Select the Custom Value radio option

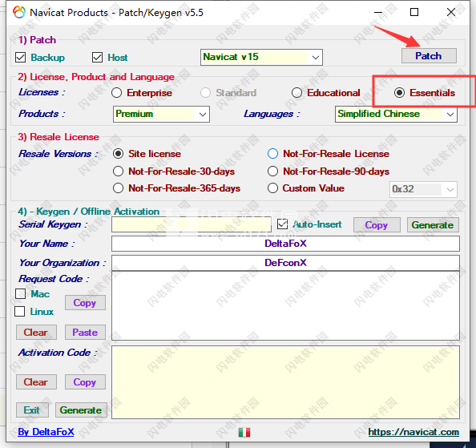[x=272, y=188]
